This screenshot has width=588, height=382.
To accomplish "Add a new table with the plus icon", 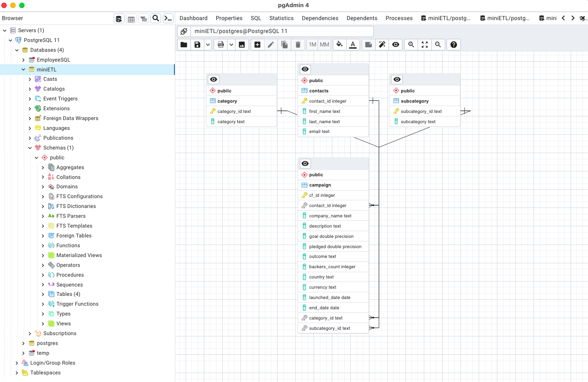I will [257, 44].
